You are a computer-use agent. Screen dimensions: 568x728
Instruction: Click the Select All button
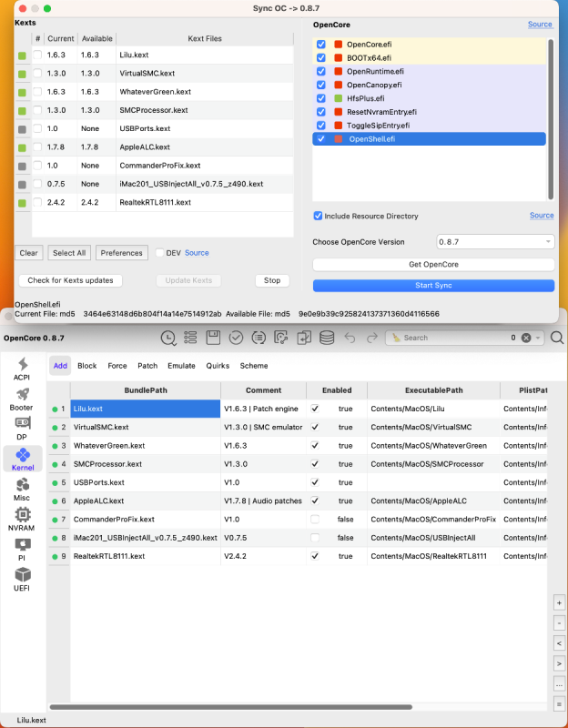(x=69, y=253)
